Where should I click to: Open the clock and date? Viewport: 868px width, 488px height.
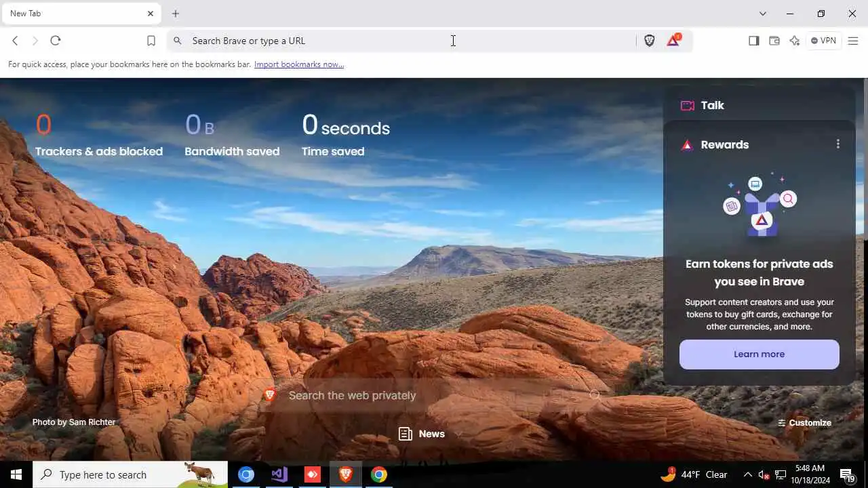tap(810, 474)
